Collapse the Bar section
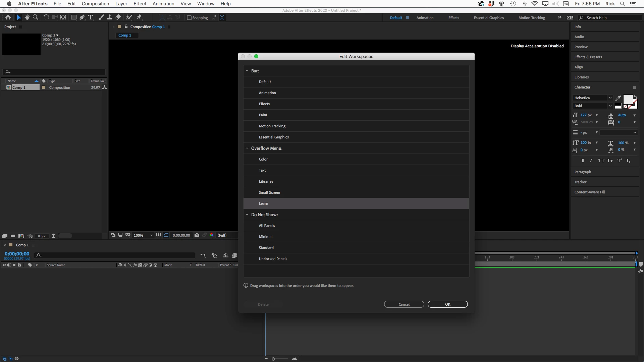The width and height of the screenshot is (644, 362). 247,71
